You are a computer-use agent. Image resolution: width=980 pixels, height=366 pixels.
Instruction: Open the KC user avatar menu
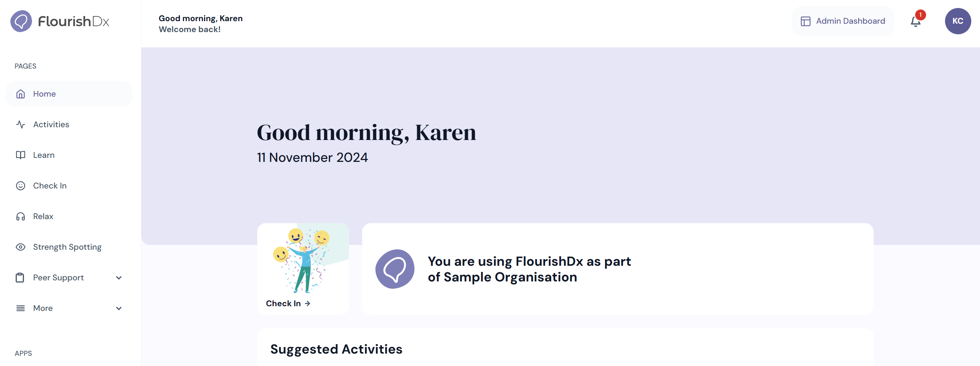(957, 21)
